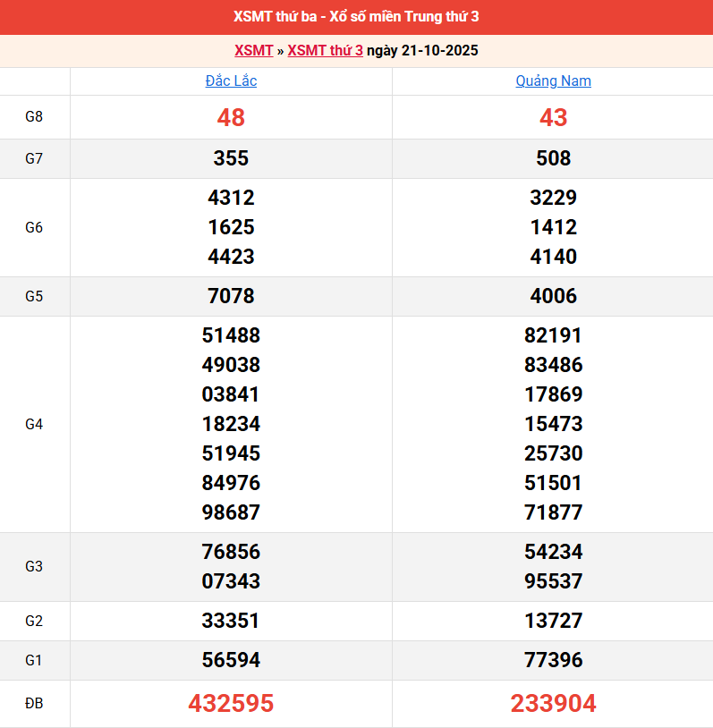The image size is (713, 728).
Task: Select G6 number 4312
Action: point(231,198)
